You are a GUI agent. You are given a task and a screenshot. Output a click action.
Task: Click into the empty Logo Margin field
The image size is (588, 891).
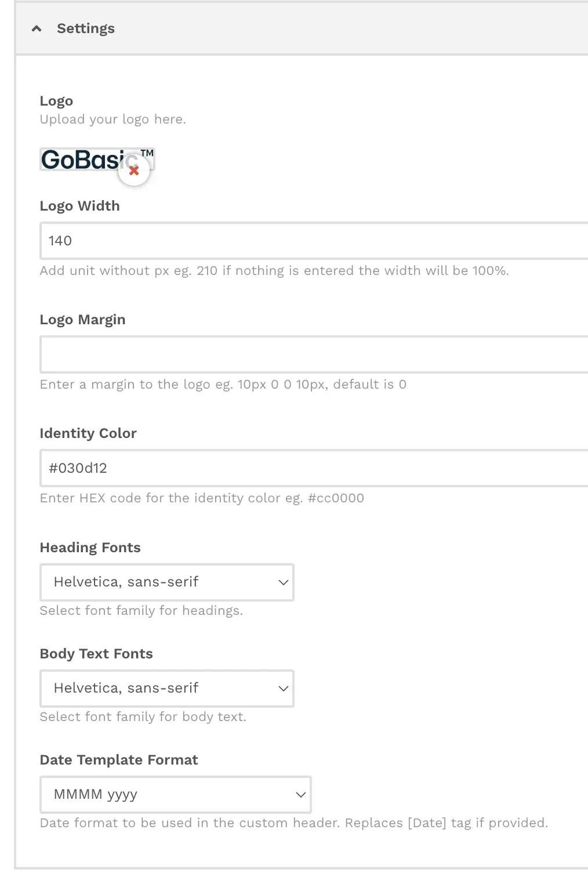(314, 354)
